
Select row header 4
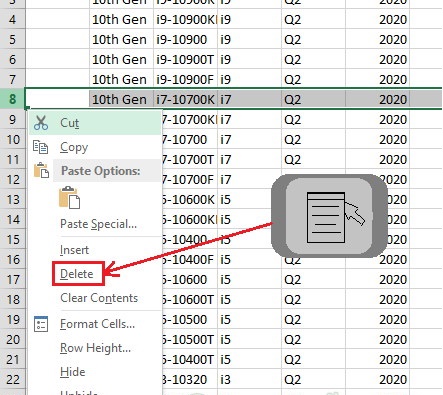pos(12,19)
